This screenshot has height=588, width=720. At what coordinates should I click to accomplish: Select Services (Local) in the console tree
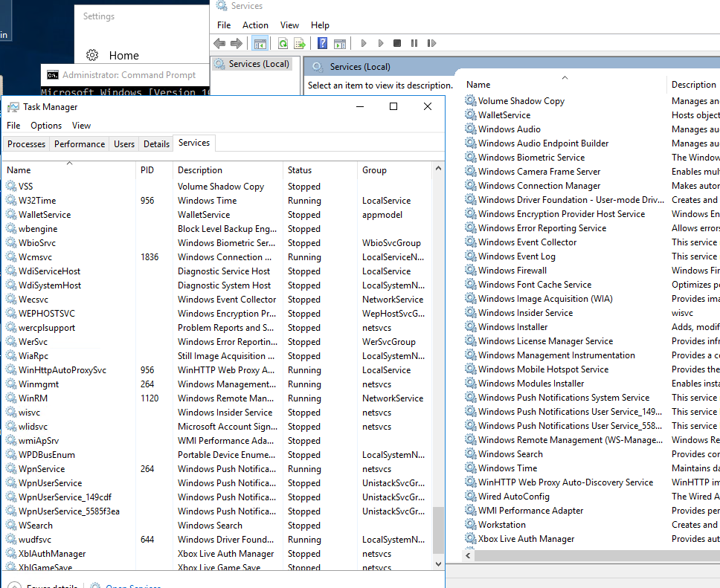pos(258,64)
